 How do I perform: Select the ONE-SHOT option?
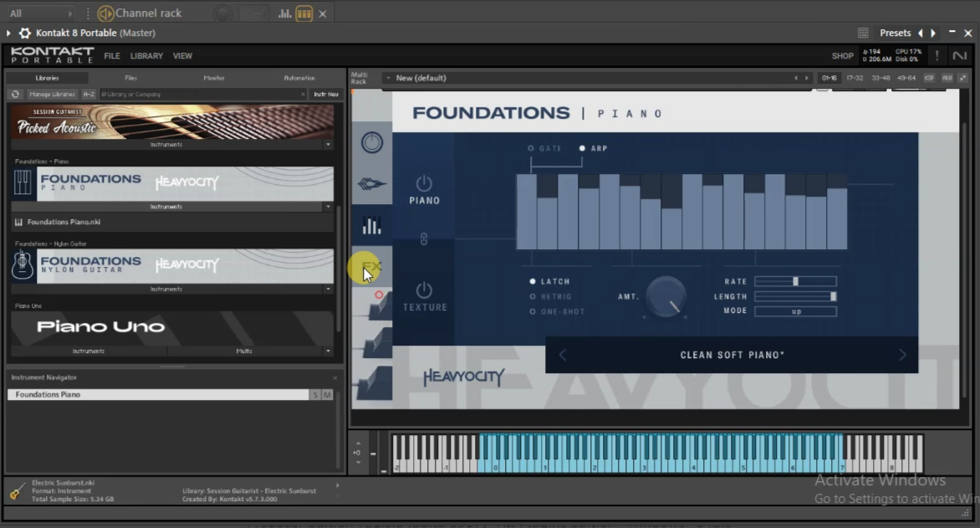(x=533, y=311)
